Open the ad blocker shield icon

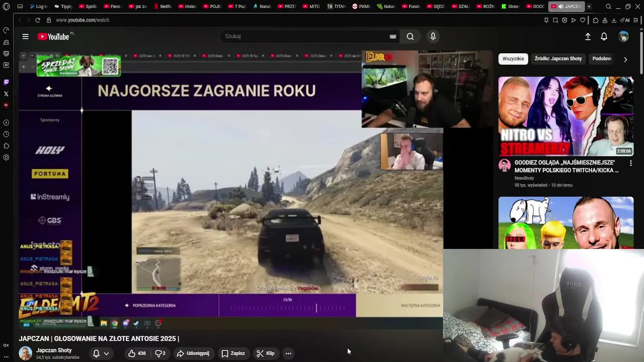click(564, 20)
